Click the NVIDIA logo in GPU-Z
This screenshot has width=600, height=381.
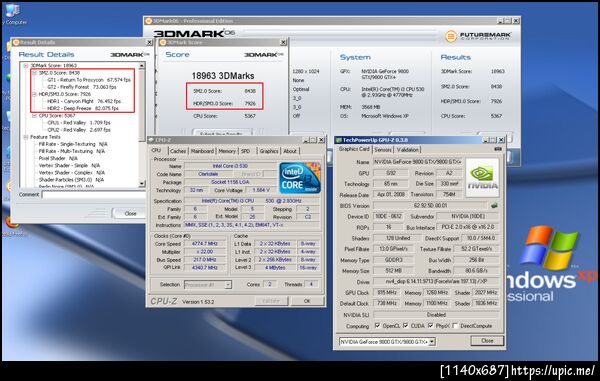pos(482,178)
